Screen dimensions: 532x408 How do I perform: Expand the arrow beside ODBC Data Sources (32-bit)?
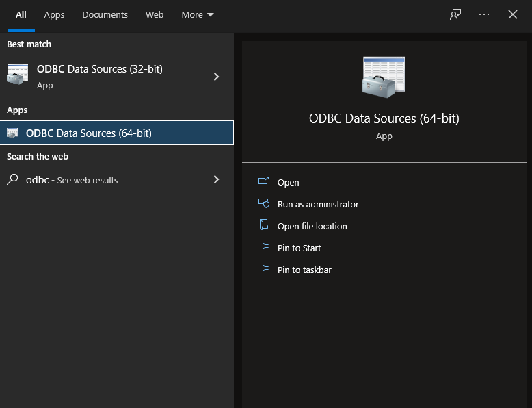click(216, 77)
